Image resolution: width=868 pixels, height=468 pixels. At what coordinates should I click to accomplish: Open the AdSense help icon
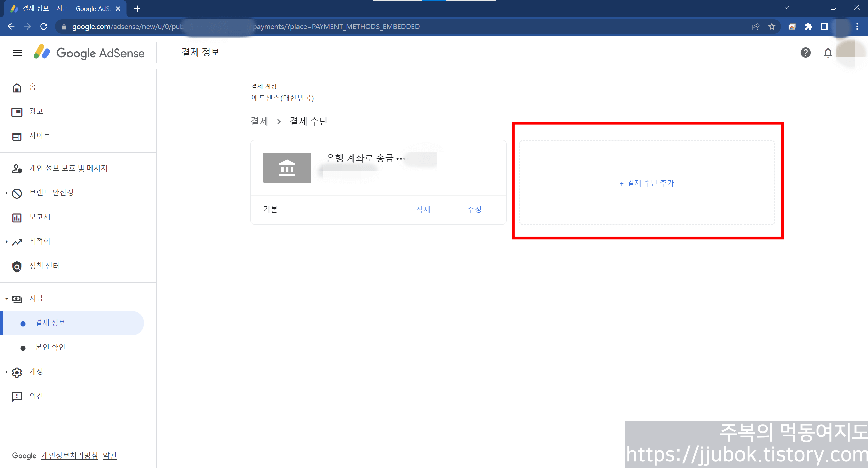pos(806,53)
